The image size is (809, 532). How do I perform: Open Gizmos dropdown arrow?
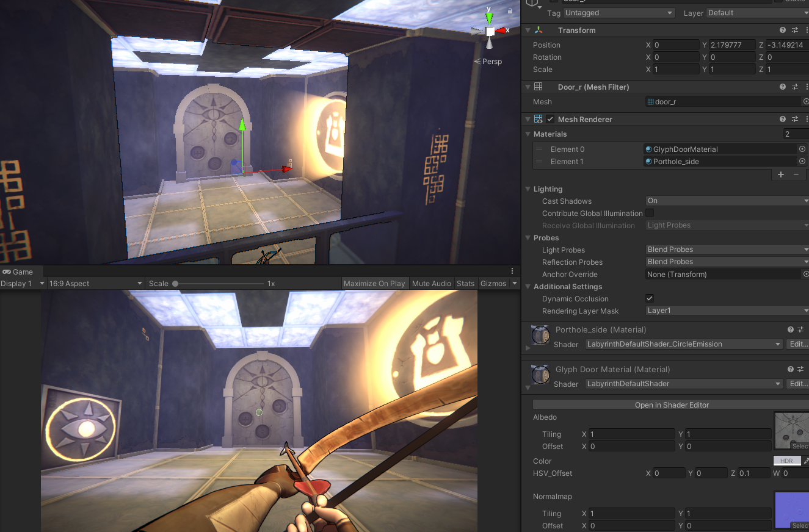(515, 283)
